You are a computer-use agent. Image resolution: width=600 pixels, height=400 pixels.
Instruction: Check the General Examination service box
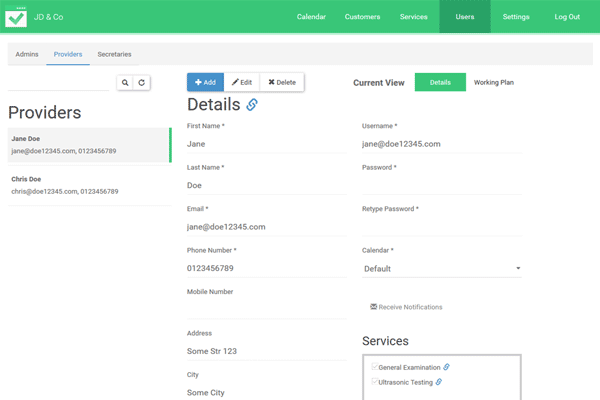374,368
